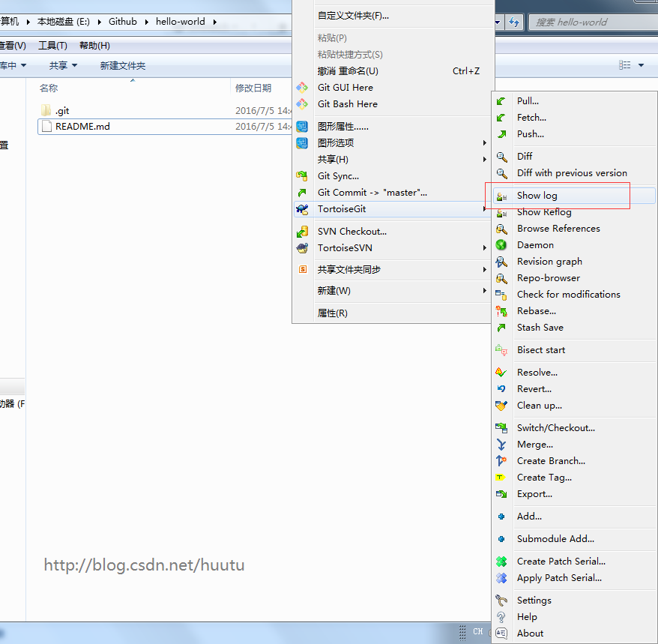
Task: Click the Settings wrench icon
Action: pos(501,601)
